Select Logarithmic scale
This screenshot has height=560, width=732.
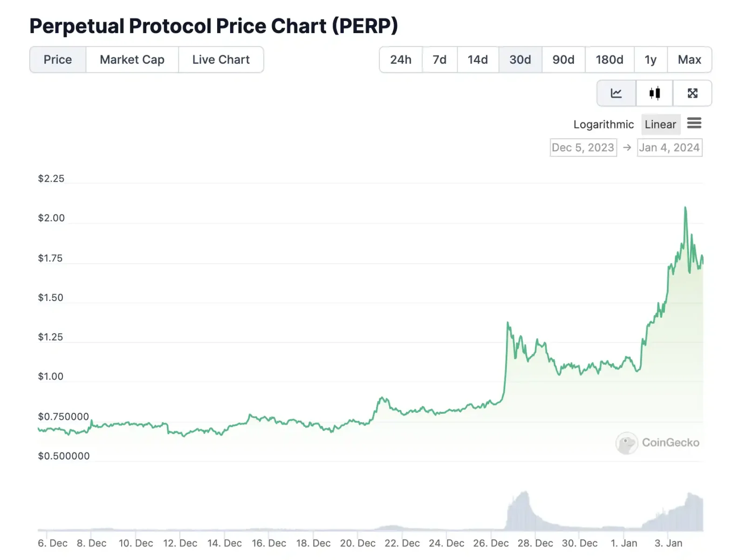(x=603, y=124)
